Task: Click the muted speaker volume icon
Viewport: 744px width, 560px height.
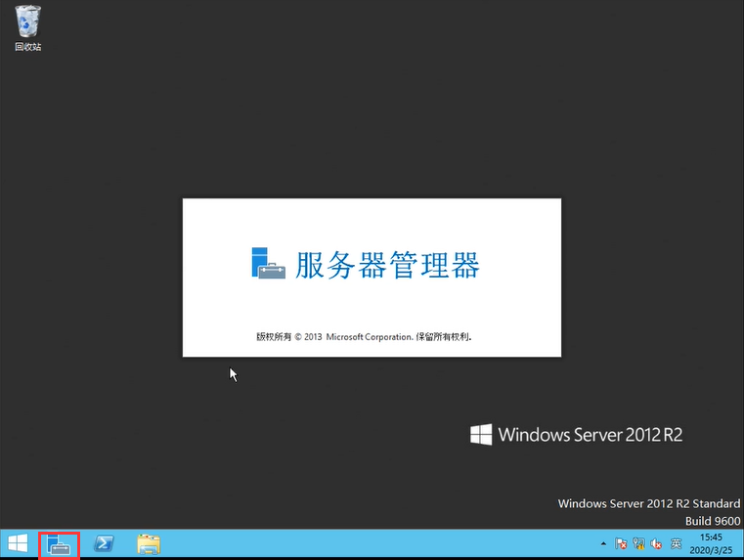Action: pos(657,544)
